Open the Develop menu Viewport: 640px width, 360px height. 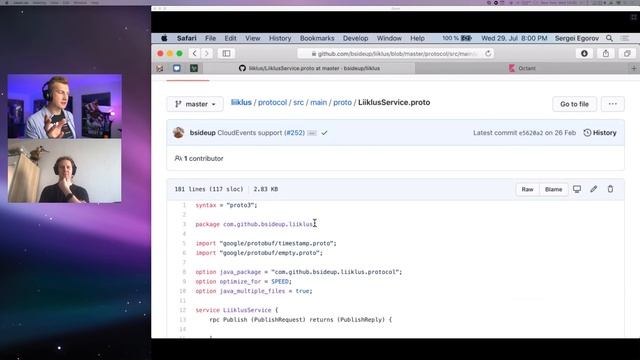[356, 38]
